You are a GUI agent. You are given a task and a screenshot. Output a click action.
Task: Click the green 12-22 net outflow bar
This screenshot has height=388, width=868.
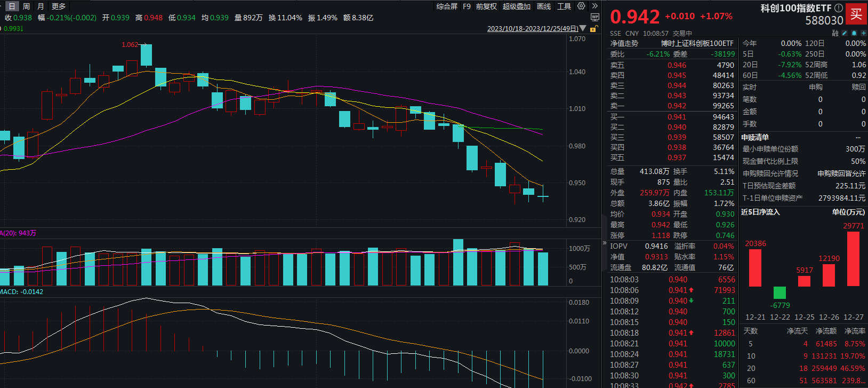pyautogui.click(x=779, y=292)
